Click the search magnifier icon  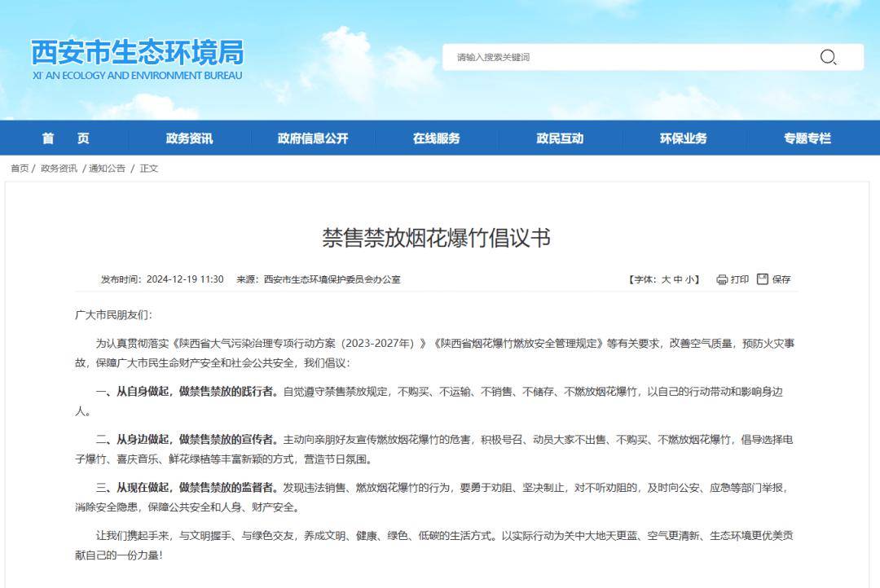point(828,57)
